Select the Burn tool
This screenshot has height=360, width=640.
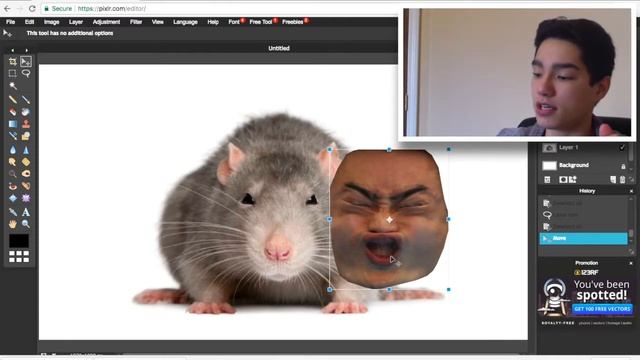pyautogui.click(x=26, y=174)
